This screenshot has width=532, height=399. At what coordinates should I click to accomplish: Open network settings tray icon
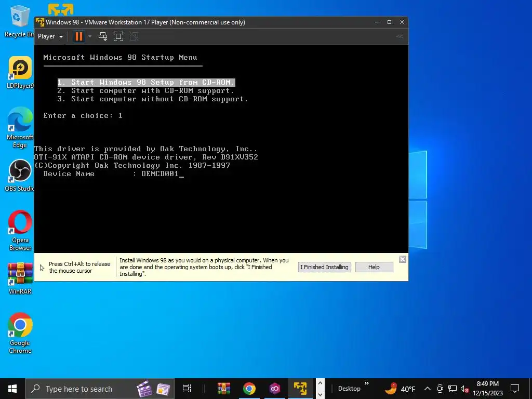(x=453, y=389)
